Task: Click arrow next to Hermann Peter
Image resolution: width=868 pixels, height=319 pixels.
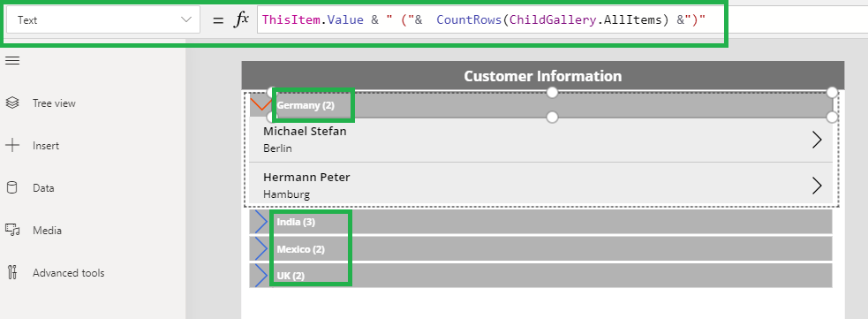Action: coord(817,186)
